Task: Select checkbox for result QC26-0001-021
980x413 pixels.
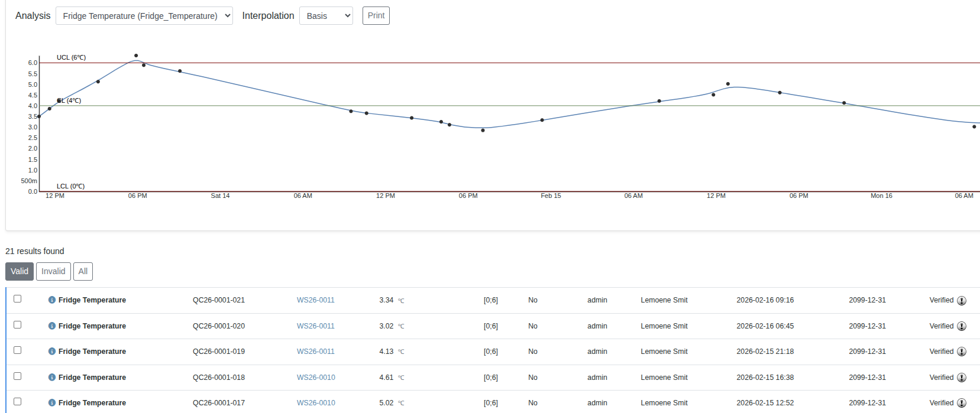Action: [x=18, y=299]
